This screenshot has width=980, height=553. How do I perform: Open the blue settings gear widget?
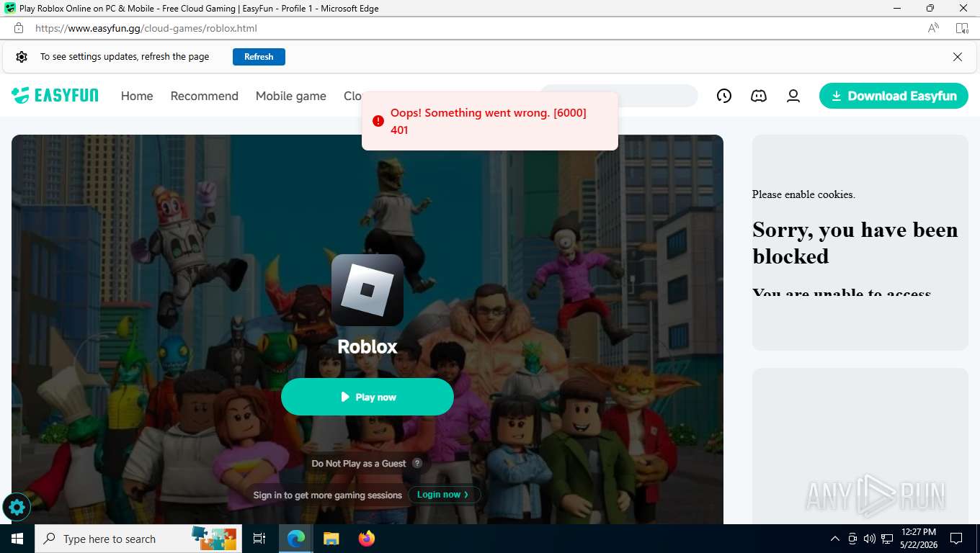tap(17, 508)
